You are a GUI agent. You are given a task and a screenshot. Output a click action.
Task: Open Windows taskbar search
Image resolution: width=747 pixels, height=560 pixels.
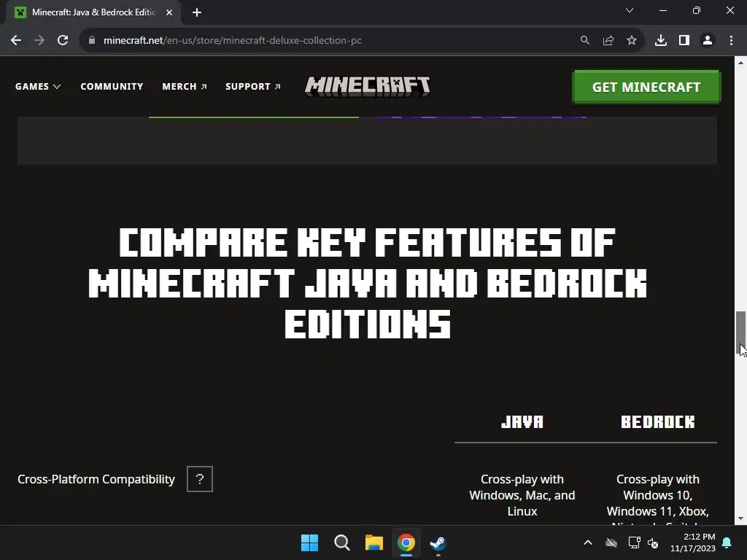point(341,542)
